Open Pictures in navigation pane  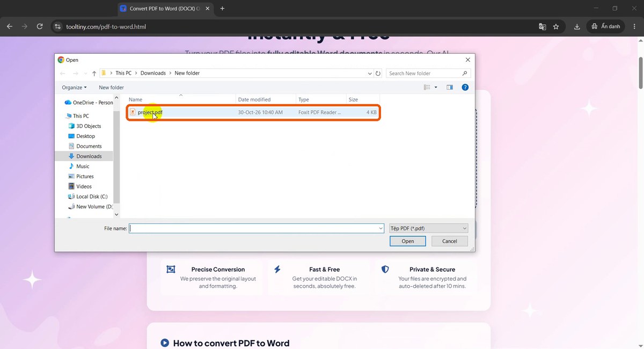point(81,176)
